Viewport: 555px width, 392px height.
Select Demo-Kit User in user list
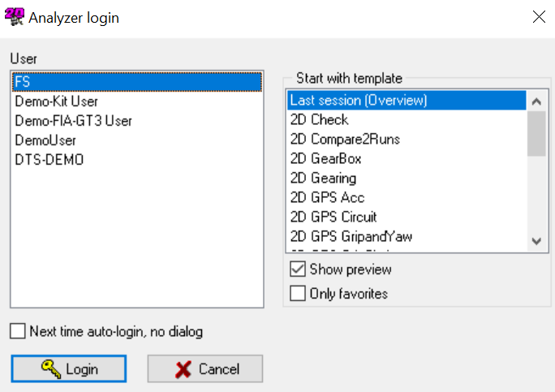pos(55,101)
